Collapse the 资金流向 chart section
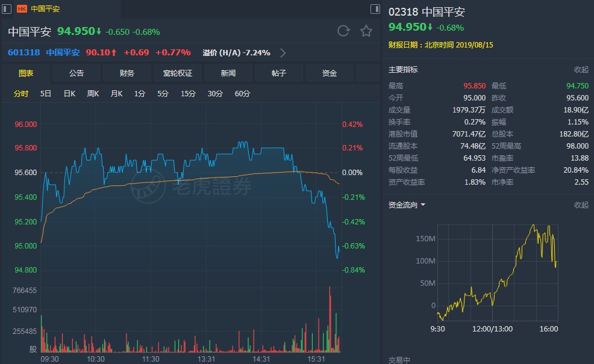 point(581,205)
